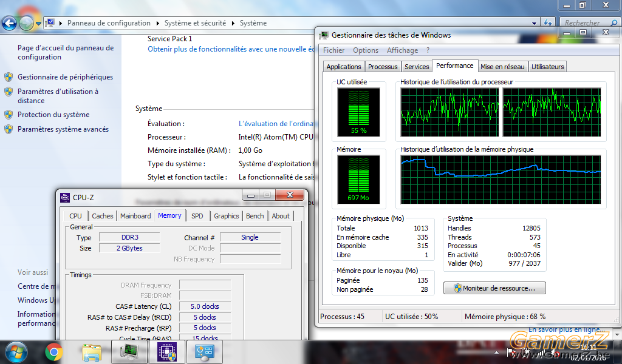Click the Rechercher search field

pyautogui.click(x=586, y=23)
